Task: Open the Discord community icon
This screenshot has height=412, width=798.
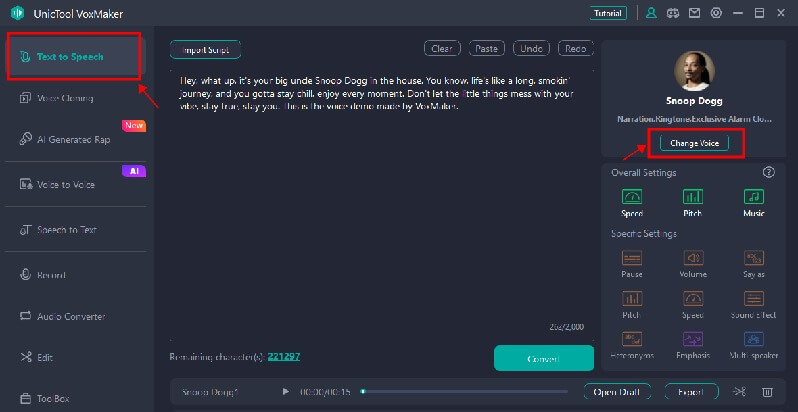Action: [673, 13]
